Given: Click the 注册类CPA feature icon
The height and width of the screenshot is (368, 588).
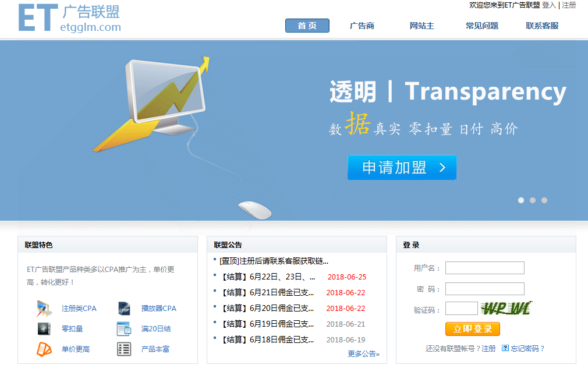Looking at the screenshot, I should 44,308.
